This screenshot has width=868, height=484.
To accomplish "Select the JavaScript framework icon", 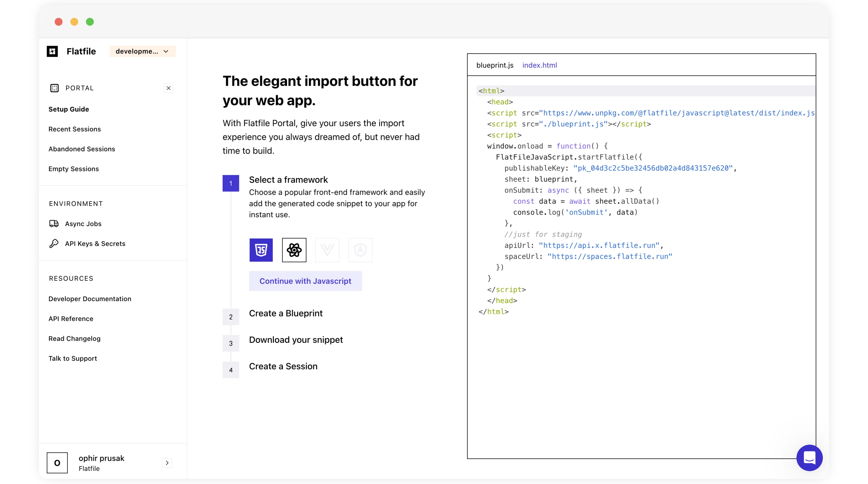I will 261,250.
